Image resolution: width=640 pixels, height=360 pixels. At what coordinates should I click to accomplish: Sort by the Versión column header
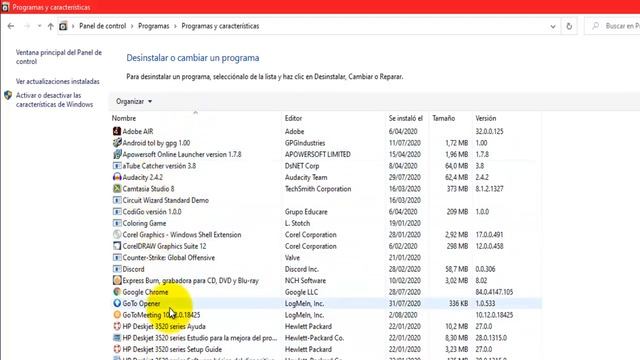click(486, 118)
